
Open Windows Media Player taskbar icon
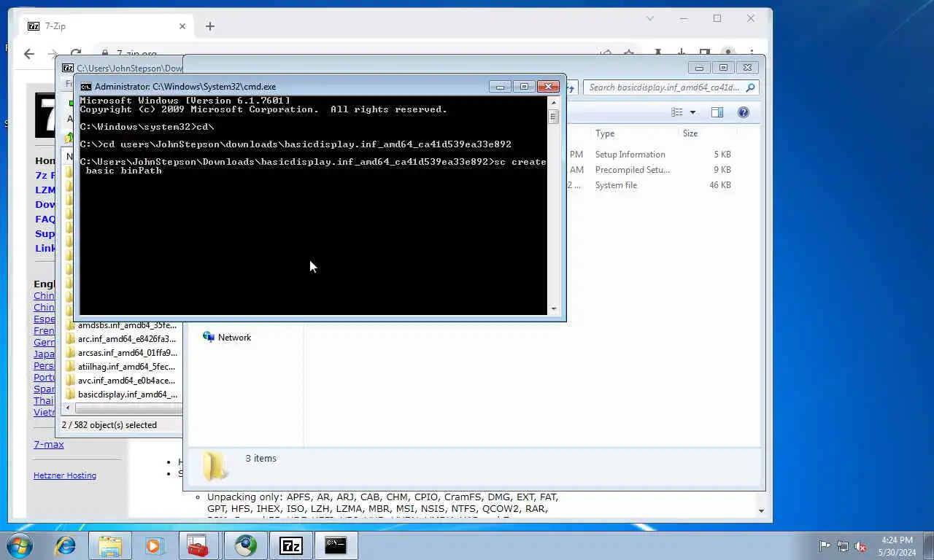point(154,545)
